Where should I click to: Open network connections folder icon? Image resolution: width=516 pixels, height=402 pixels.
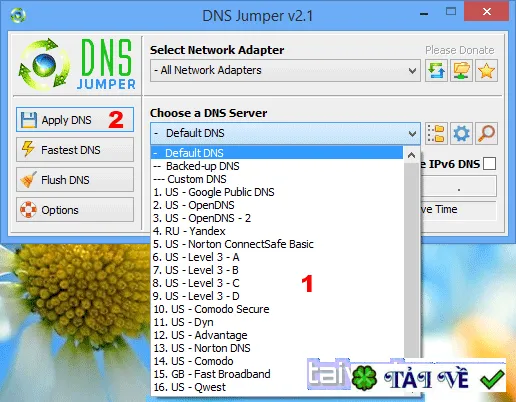tap(461, 71)
